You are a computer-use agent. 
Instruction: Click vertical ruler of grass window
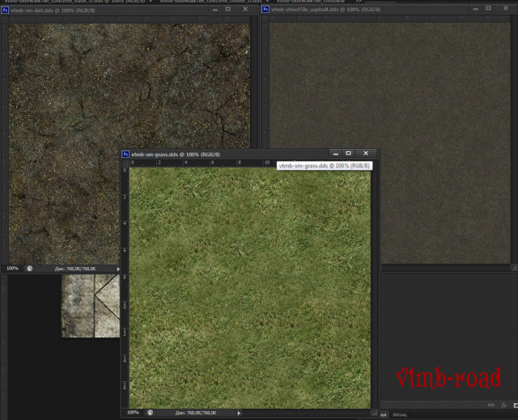(x=125, y=287)
